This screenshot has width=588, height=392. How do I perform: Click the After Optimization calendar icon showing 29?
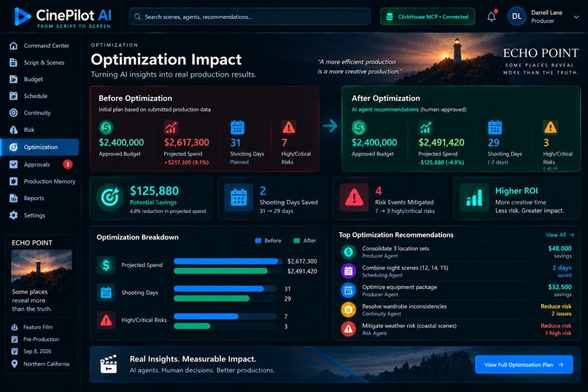[x=495, y=128]
